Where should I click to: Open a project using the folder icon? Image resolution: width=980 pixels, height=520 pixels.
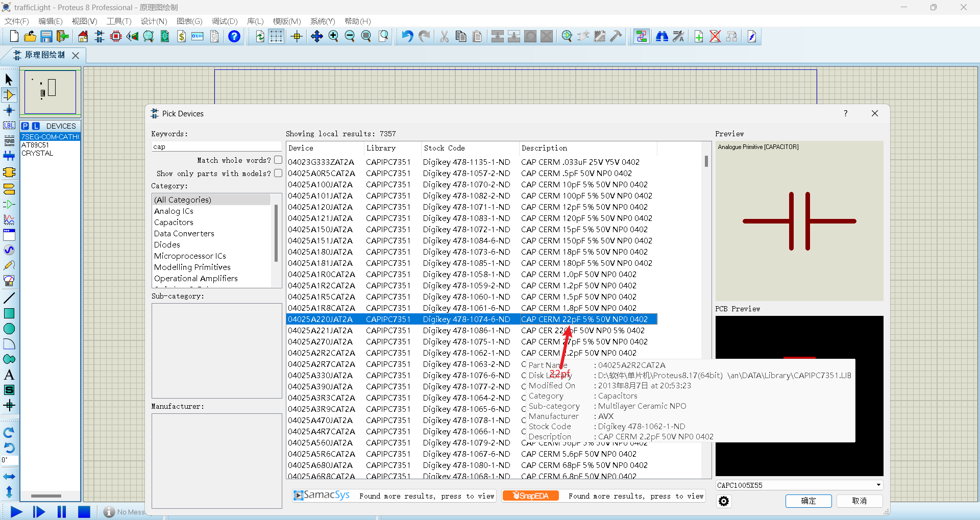coord(30,36)
